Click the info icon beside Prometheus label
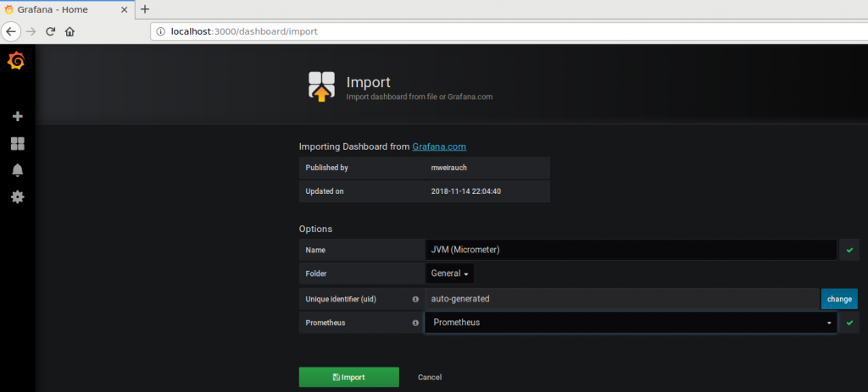 pos(415,323)
